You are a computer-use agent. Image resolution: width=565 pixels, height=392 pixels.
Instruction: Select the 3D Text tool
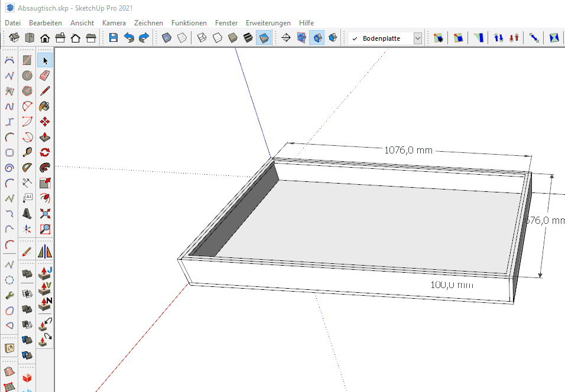[27, 214]
